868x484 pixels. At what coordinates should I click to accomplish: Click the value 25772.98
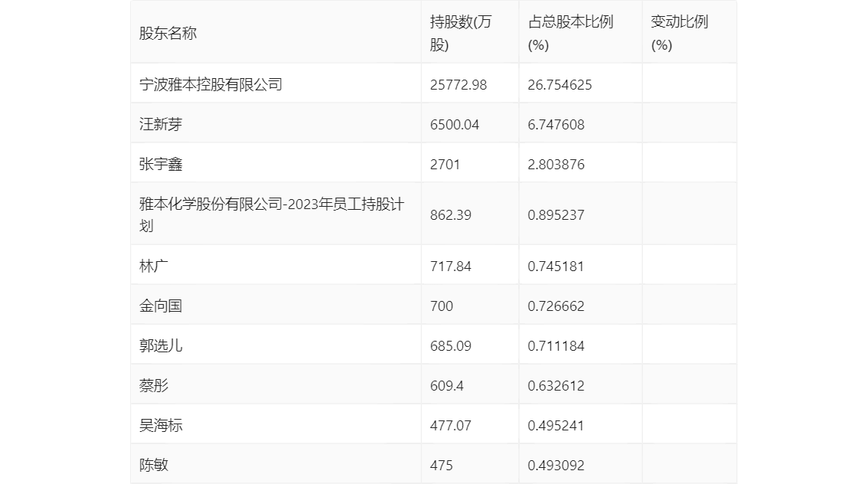coord(458,85)
